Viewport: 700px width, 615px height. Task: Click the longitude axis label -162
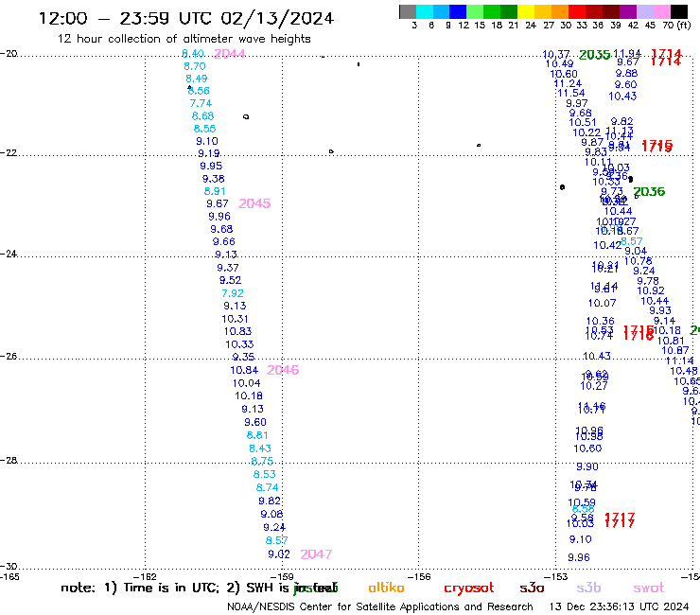click(x=146, y=577)
